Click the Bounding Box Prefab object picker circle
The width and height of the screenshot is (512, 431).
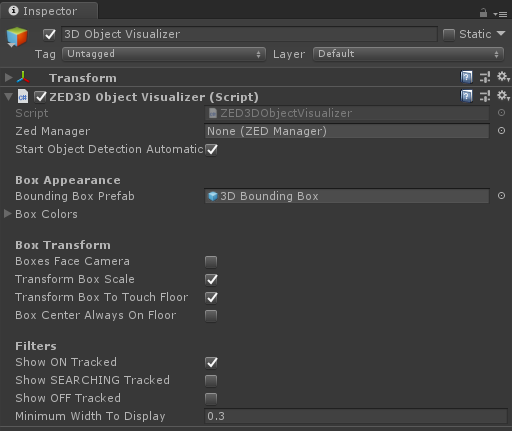501,196
